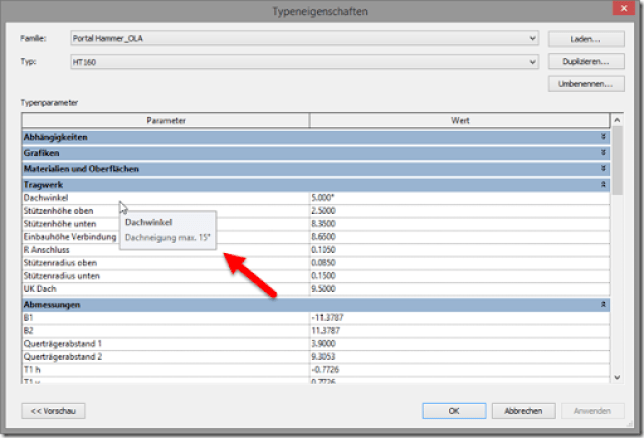Click the Laden... button
644x438 pixels.
point(586,39)
